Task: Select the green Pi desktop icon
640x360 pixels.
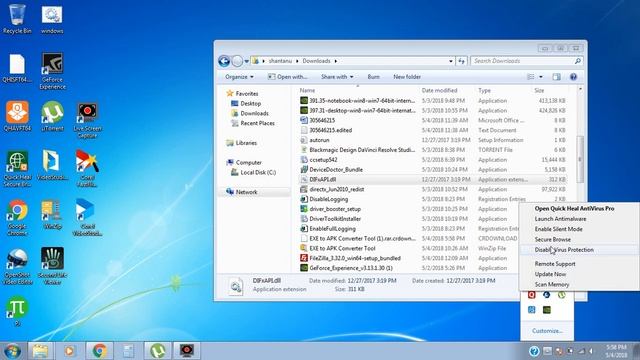Action: [x=17, y=311]
